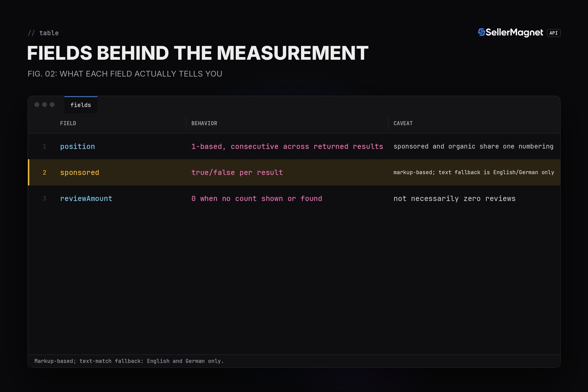
Task: Click the status bar note about Markup-based fallback
Action: 129,361
